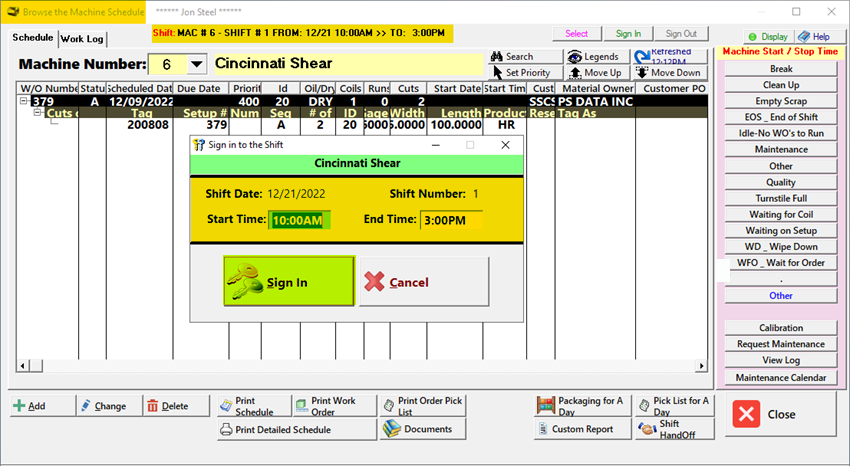Open the Calibration button
Screen dimensions: 850x466
(781, 328)
